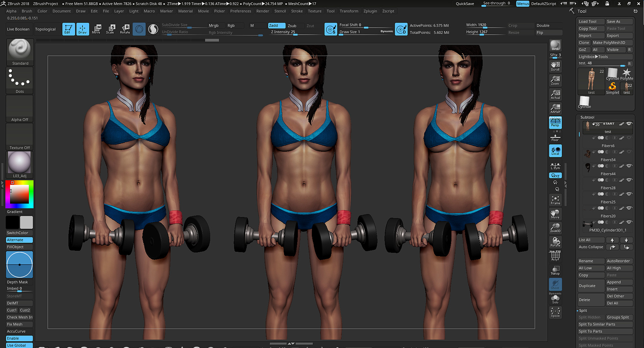
Task: Click the BPR render icon
Action: (x=555, y=45)
